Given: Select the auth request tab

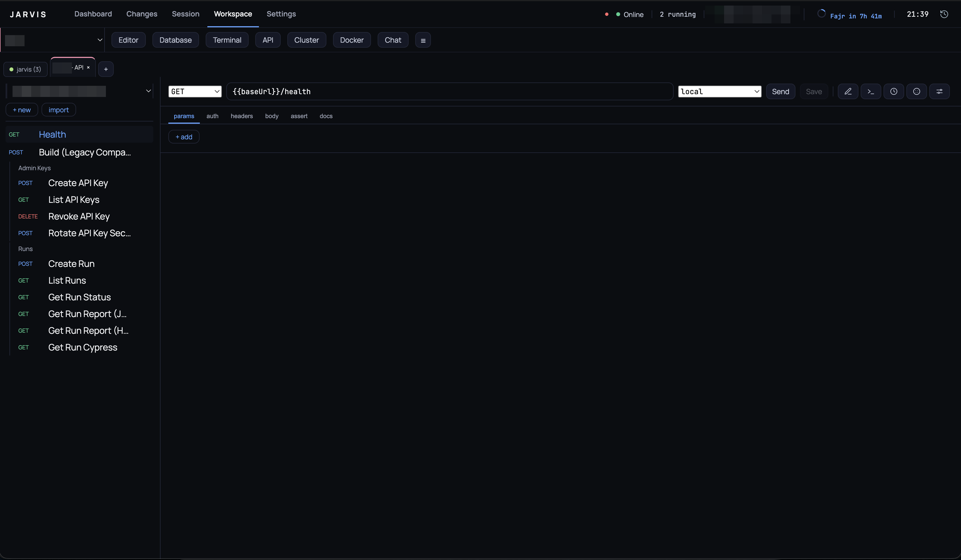Looking at the screenshot, I should [212, 116].
